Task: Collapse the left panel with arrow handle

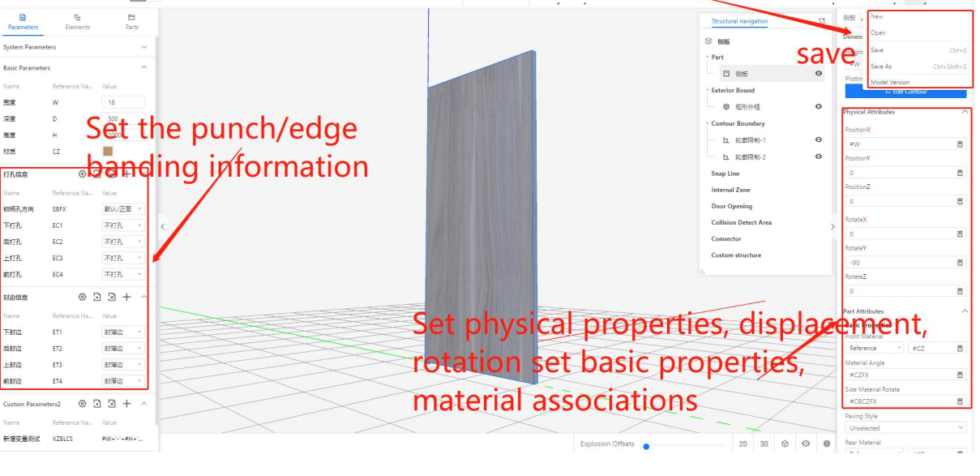Action: (162, 227)
